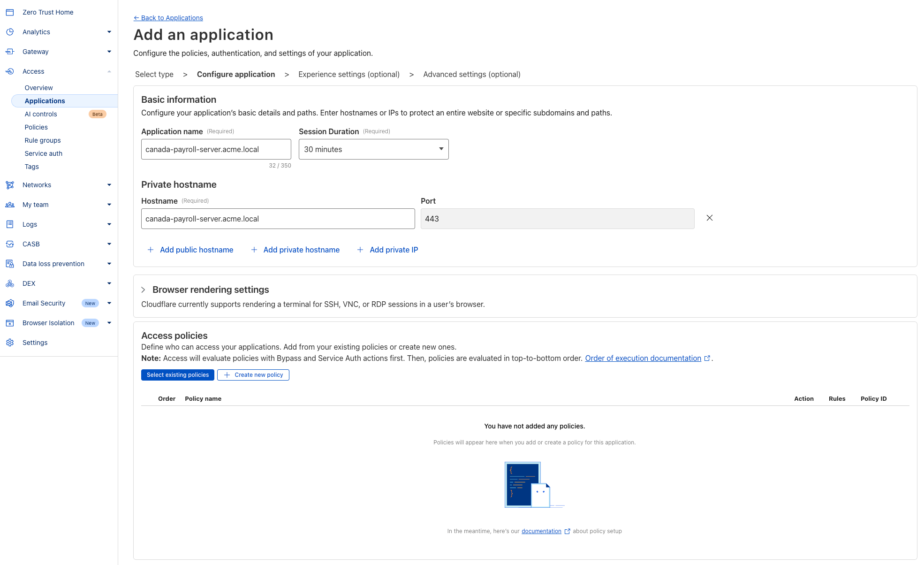
Task: Open the Networks section icon
Action: click(10, 184)
